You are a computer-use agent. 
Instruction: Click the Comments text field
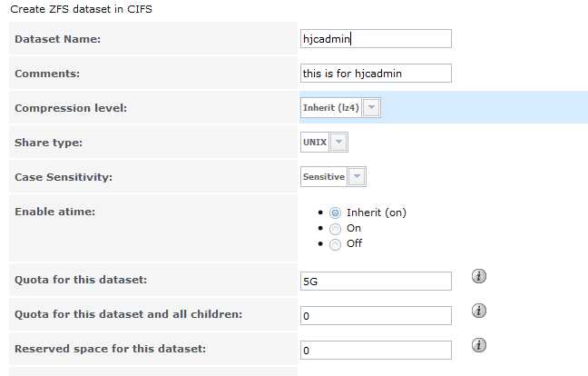click(376, 73)
